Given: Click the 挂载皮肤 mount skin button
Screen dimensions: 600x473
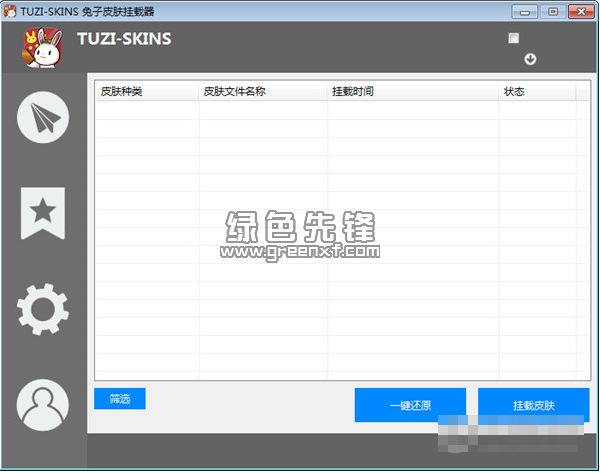Looking at the screenshot, I should (x=533, y=405).
